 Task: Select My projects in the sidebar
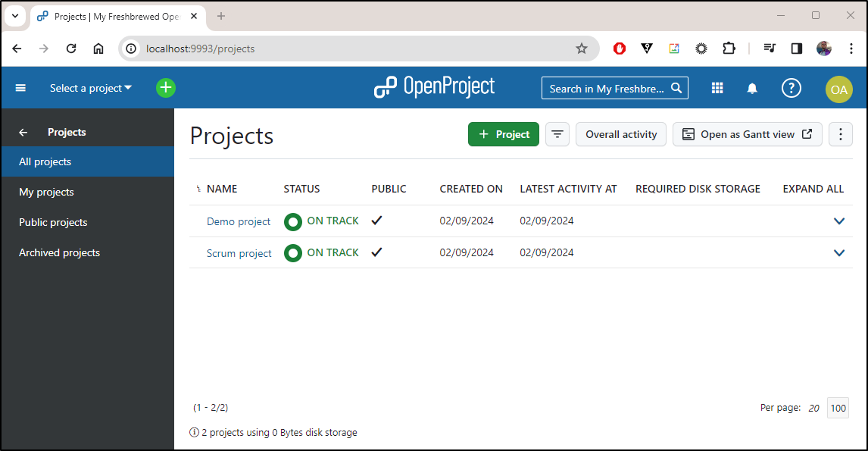tap(88, 193)
